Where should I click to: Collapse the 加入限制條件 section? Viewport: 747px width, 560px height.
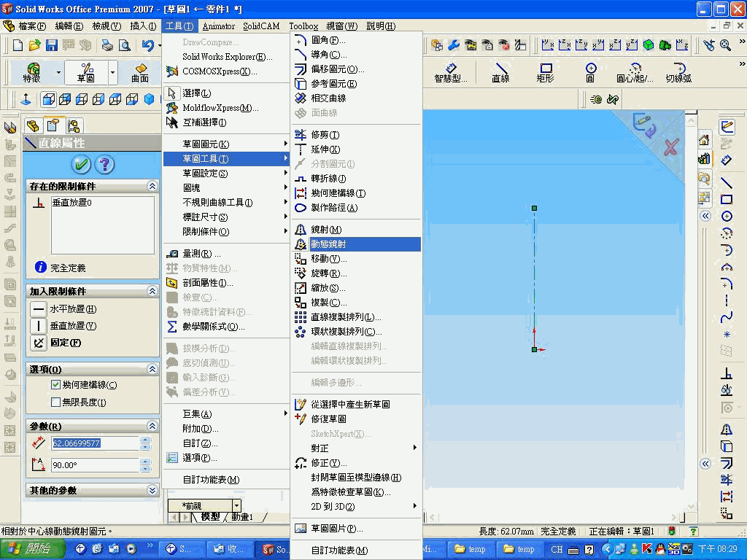tap(152, 291)
